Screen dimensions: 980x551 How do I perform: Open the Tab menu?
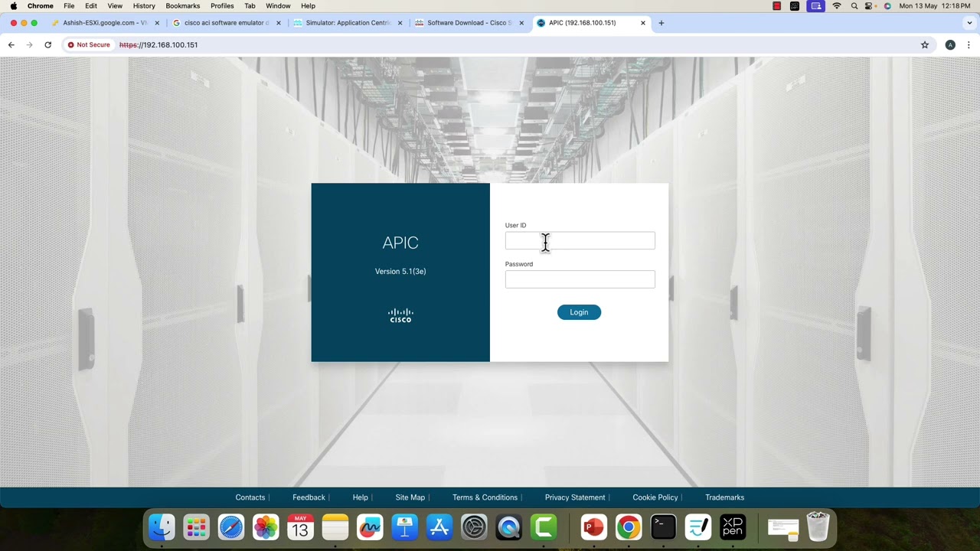tap(250, 6)
